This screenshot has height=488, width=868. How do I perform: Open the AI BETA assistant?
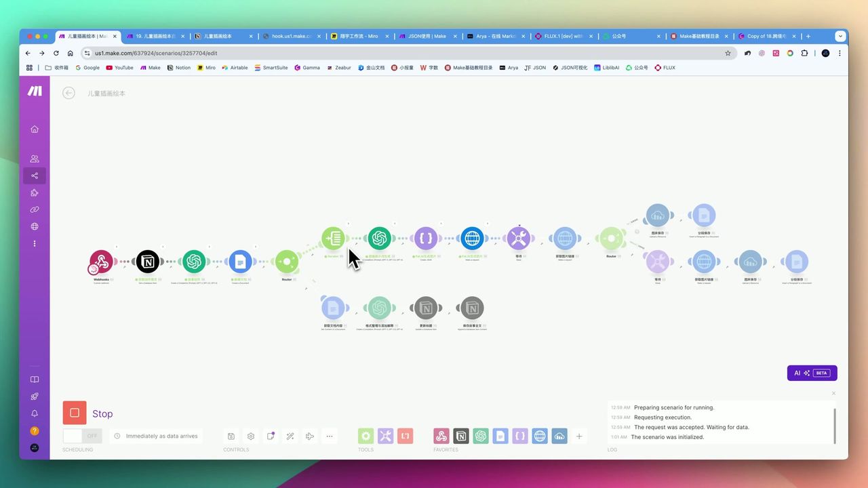tap(812, 373)
